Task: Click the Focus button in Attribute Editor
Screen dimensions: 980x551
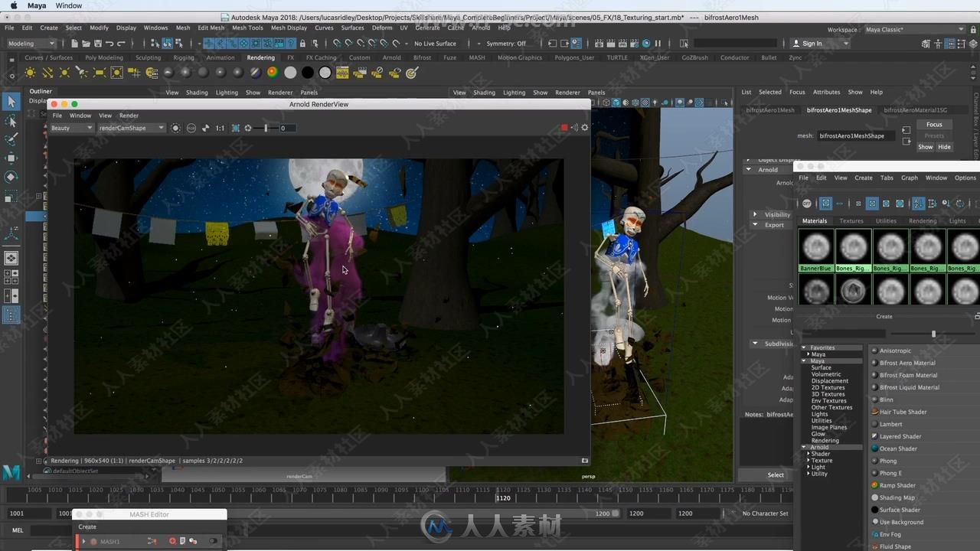Action: 934,125
